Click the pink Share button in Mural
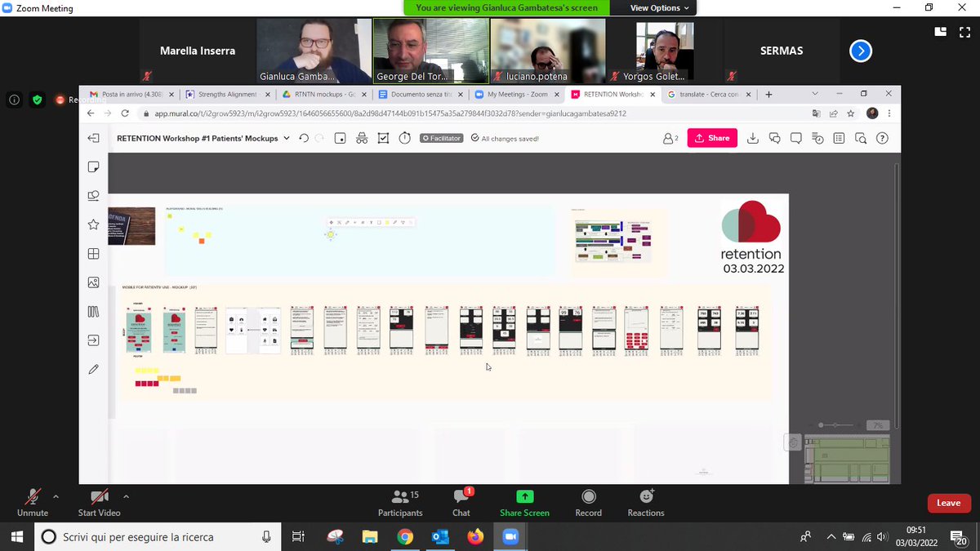The image size is (980, 551). pyautogui.click(x=712, y=138)
